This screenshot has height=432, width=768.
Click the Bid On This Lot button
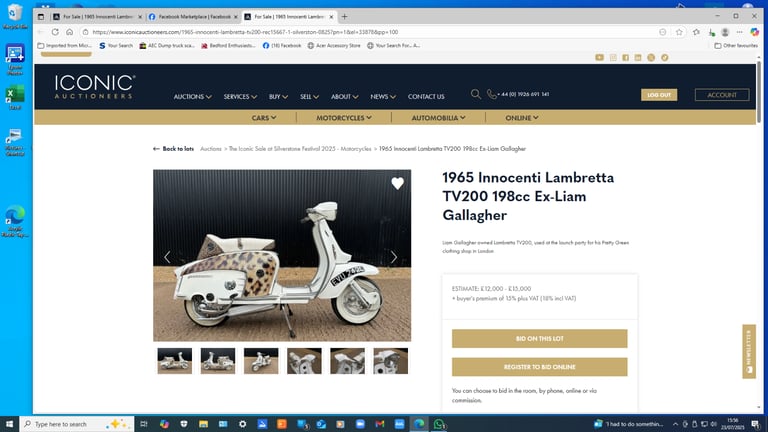539,338
